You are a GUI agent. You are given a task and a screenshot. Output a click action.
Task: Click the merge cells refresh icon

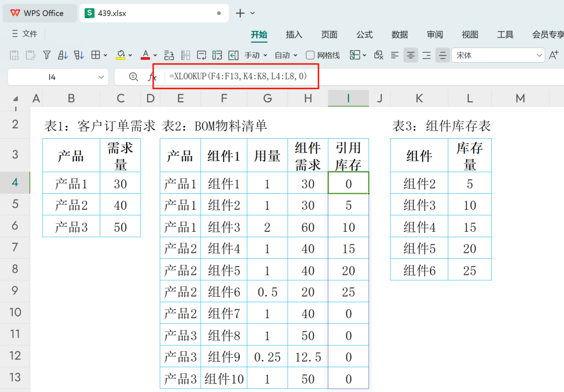(x=217, y=55)
